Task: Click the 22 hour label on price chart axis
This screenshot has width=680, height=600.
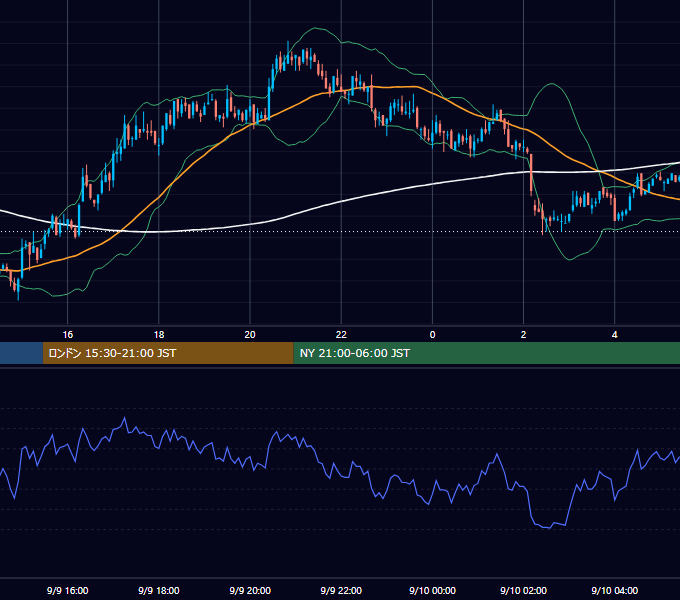Action: (x=341, y=335)
